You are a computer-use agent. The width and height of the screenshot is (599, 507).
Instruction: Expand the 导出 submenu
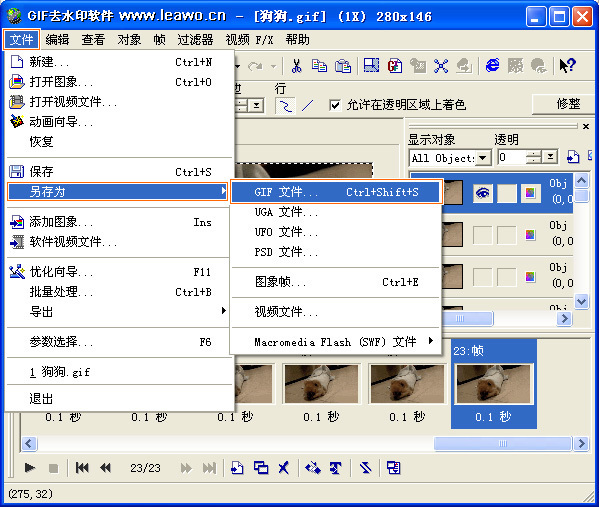click(118, 312)
